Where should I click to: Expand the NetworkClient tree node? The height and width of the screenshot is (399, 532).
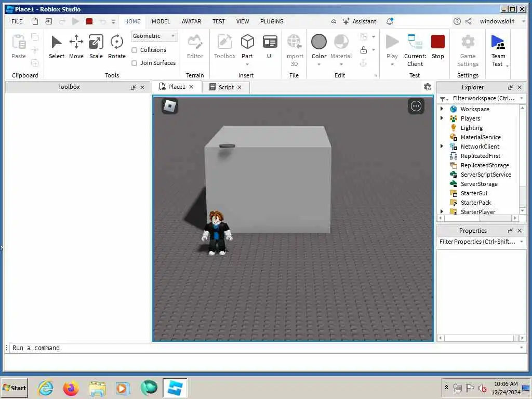click(x=442, y=146)
